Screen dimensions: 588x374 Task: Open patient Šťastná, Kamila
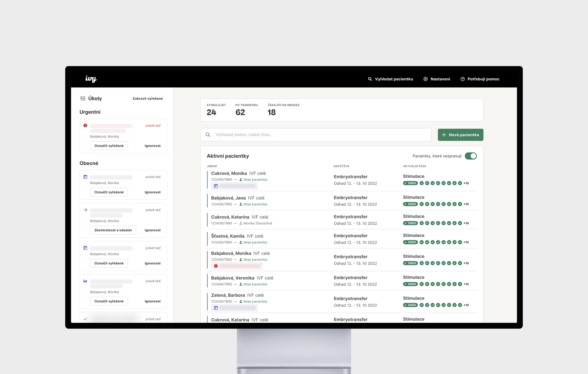(228, 236)
